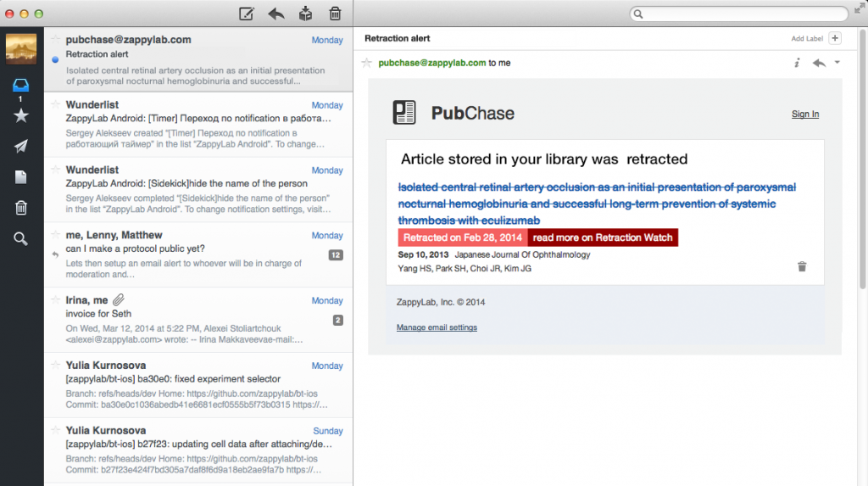Select the Wunderlist Timer message

198,126
